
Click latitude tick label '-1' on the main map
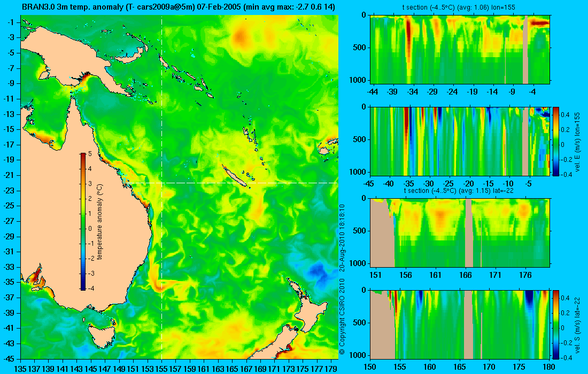(x=11, y=22)
